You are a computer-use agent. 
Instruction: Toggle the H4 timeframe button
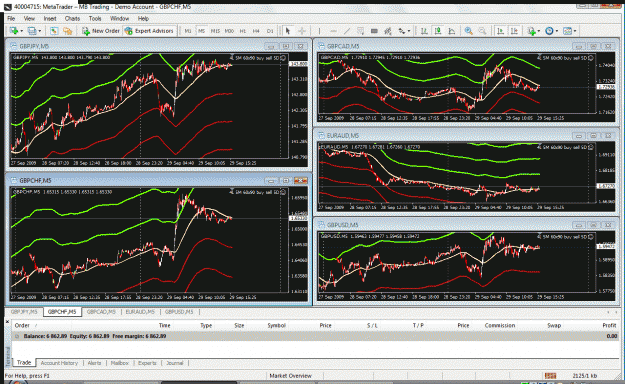coord(256,31)
